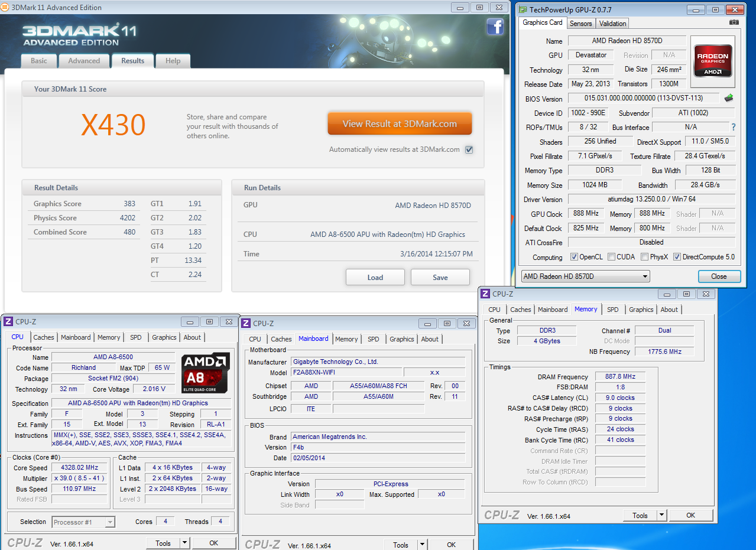Viewport: 756px width, 550px height.
Task: Toggle the PhysX checkbox in GPU-Z
Action: pyautogui.click(x=644, y=257)
